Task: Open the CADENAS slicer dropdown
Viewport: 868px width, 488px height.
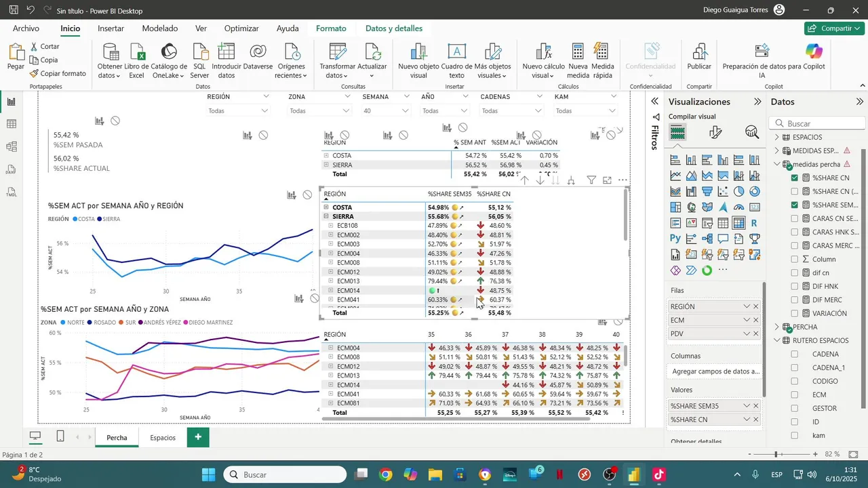Action: [511, 110]
